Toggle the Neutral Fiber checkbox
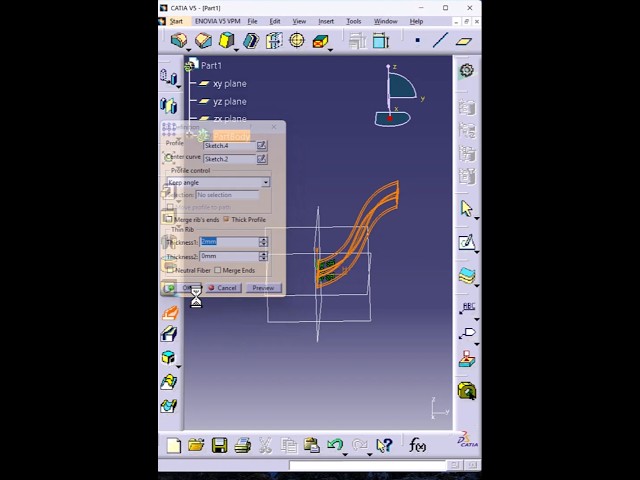Image resolution: width=640 pixels, height=480 pixels. [170, 270]
